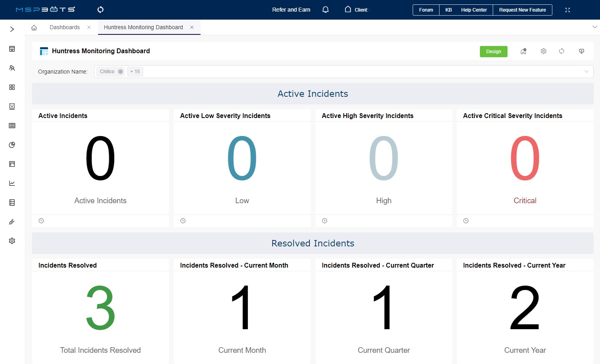Viewport: 600px width, 364px height.
Task: Click the Apps grid icon in the sidebar
Action: pyautogui.click(x=12, y=87)
